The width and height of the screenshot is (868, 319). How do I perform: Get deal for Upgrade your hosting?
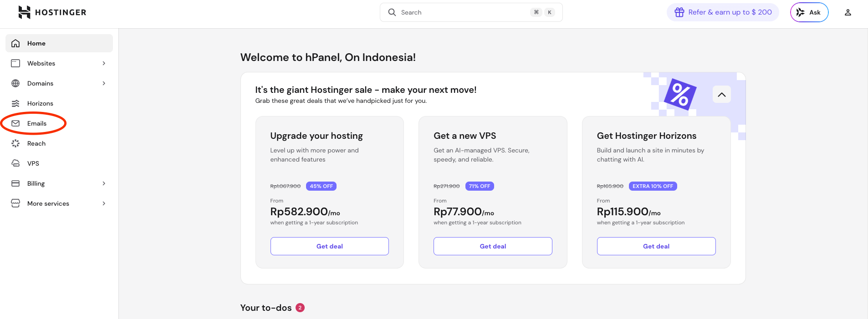coord(329,246)
